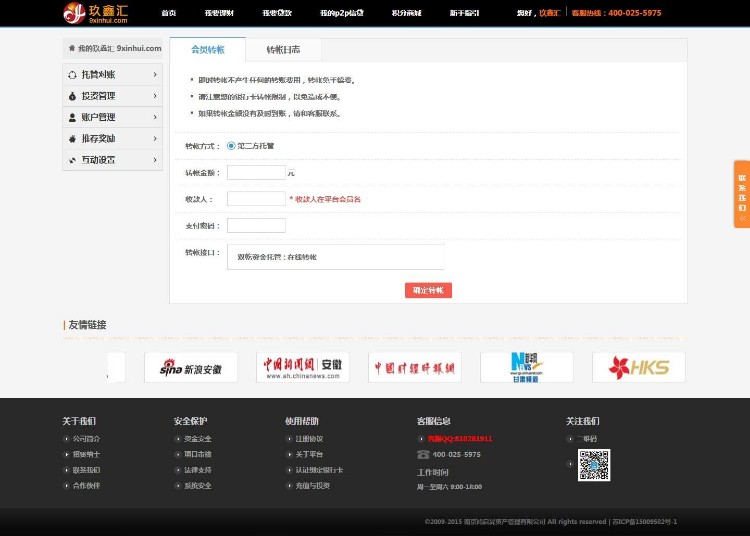
Task: Click the money bag icon for 投资管理
Action: point(72,96)
